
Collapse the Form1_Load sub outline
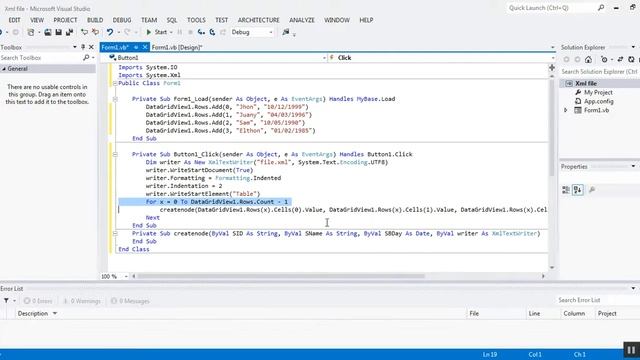[115, 99]
